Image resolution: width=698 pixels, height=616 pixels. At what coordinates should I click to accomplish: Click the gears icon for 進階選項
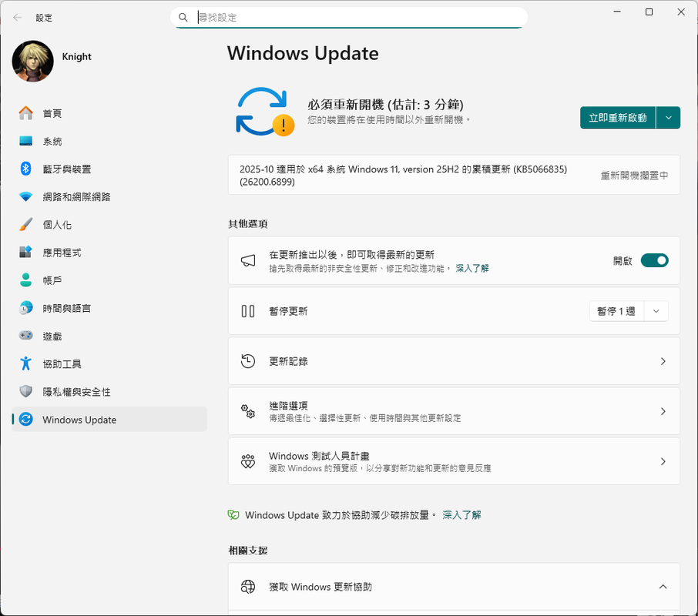click(248, 411)
